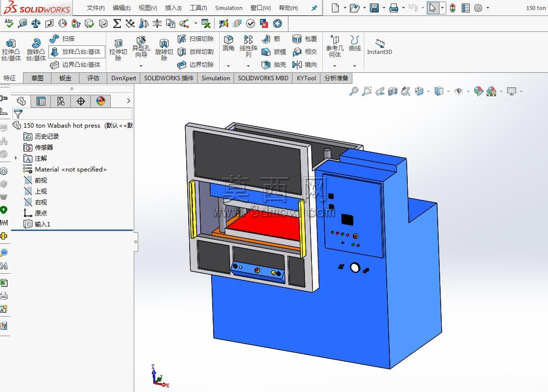Viewport: 548px width, 392px height.
Task: Open the dropdown under Linear Pattern (线性阵列)
Action: point(248,66)
